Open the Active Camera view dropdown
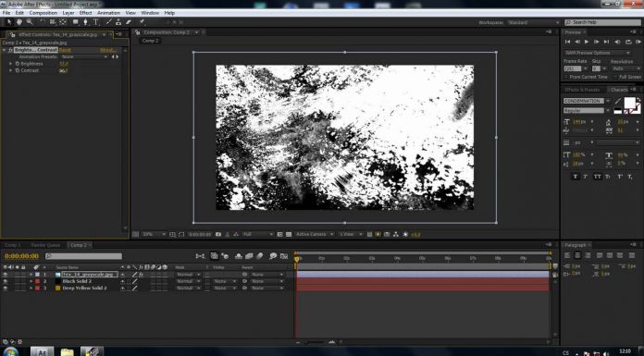The image size is (644, 356). [315, 234]
